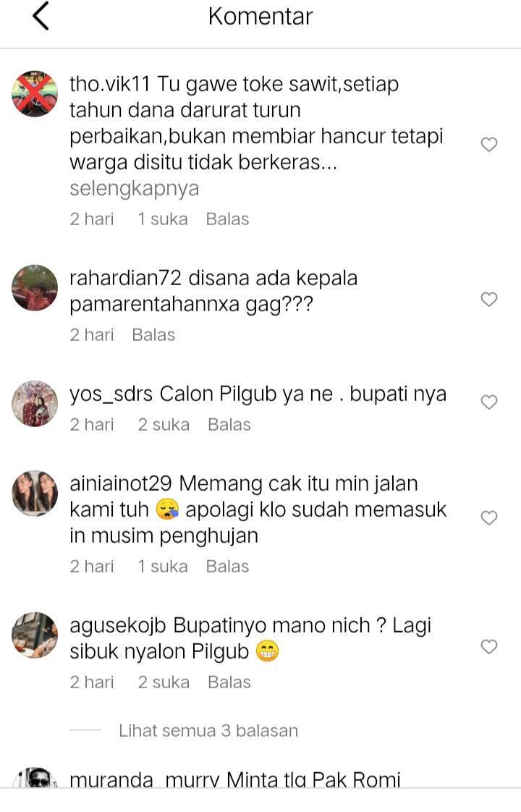Open yos_sdrs's profile avatar

point(35,403)
